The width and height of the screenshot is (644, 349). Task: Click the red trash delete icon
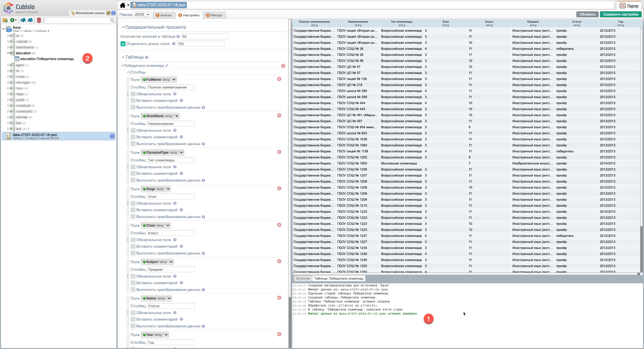(x=39, y=20)
